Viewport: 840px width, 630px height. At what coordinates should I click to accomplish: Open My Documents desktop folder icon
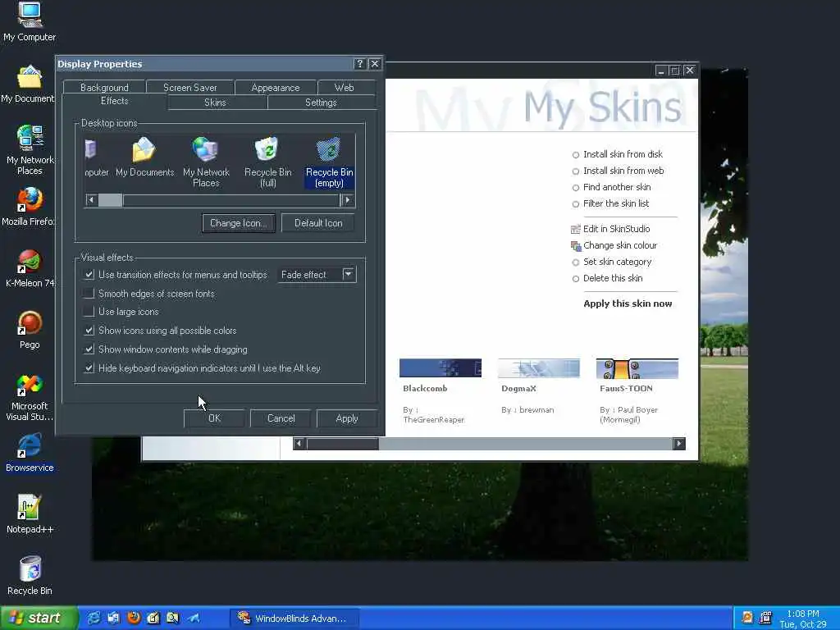tap(28, 84)
